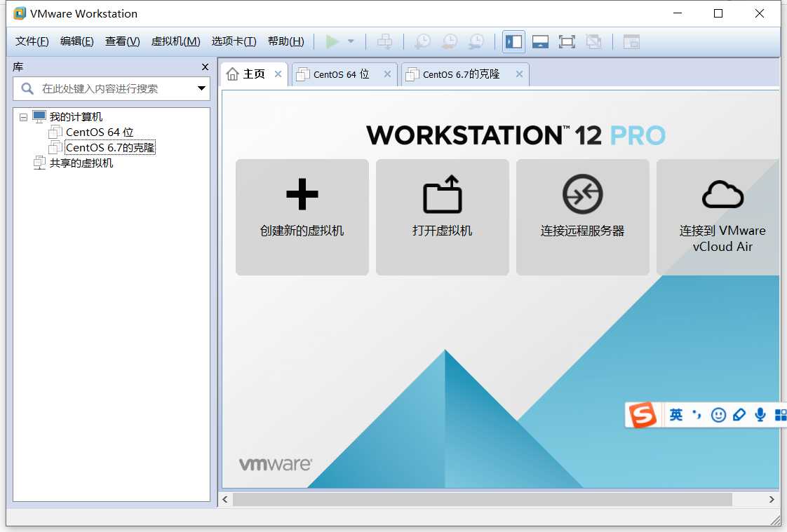This screenshot has width=787, height=532.
Task: Toggle the 英 language mode in IME bar
Action: (x=676, y=415)
